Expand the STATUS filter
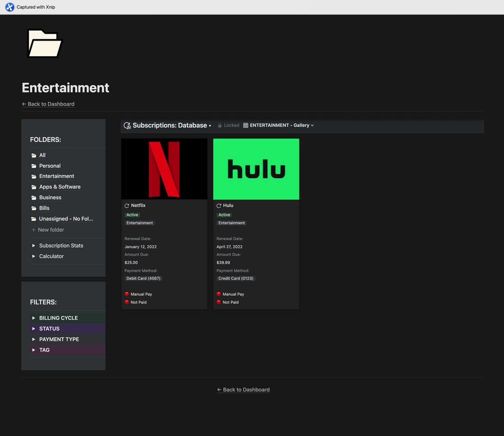504x436 pixels. (34, 329)
